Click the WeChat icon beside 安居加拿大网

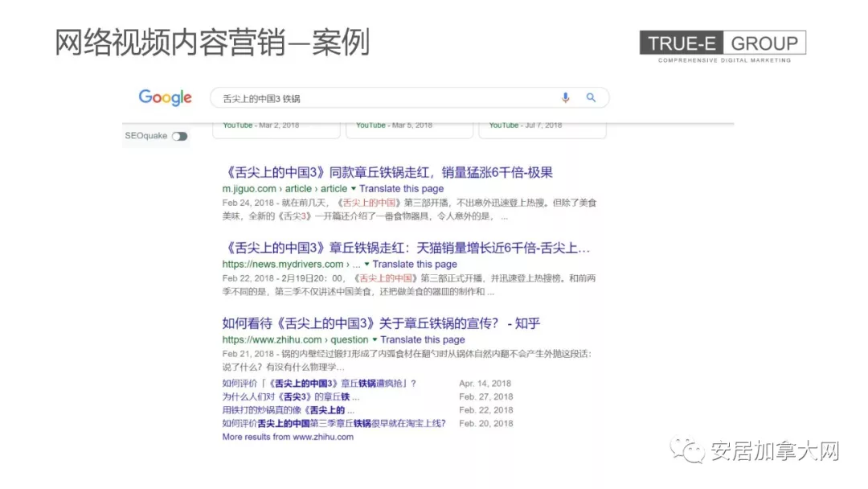[x=687, y=450]
